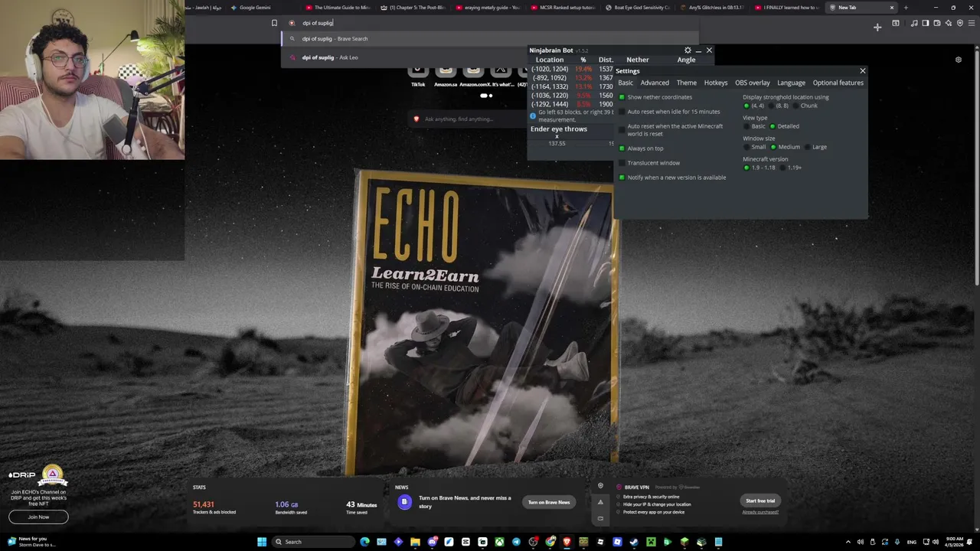Viewport: 980px width, 551px height.
Task: Open Brave Wallet icon in toolbar
Action: pos(937,23)
